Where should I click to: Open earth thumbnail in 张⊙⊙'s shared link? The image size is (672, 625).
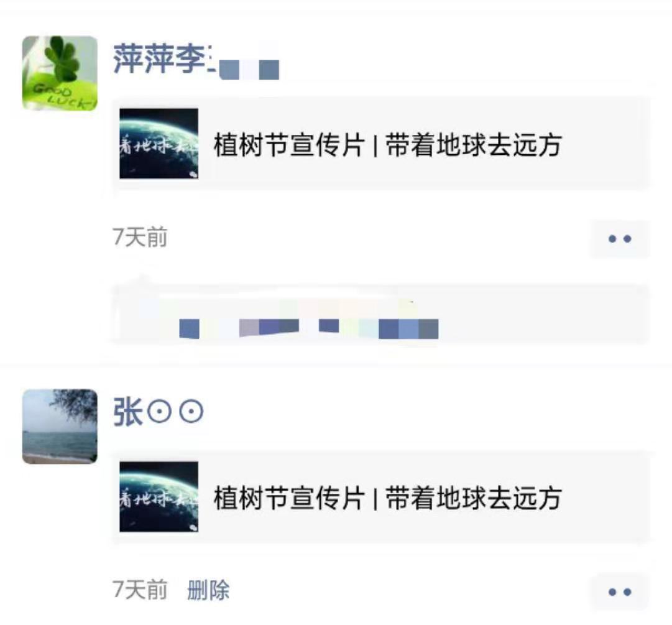click(159, 497)
